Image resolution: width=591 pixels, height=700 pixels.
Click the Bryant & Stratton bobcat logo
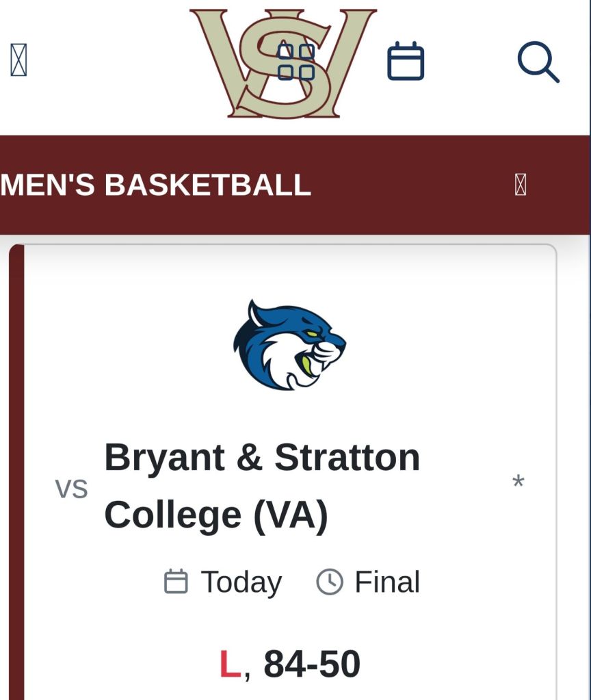point(289,344)
